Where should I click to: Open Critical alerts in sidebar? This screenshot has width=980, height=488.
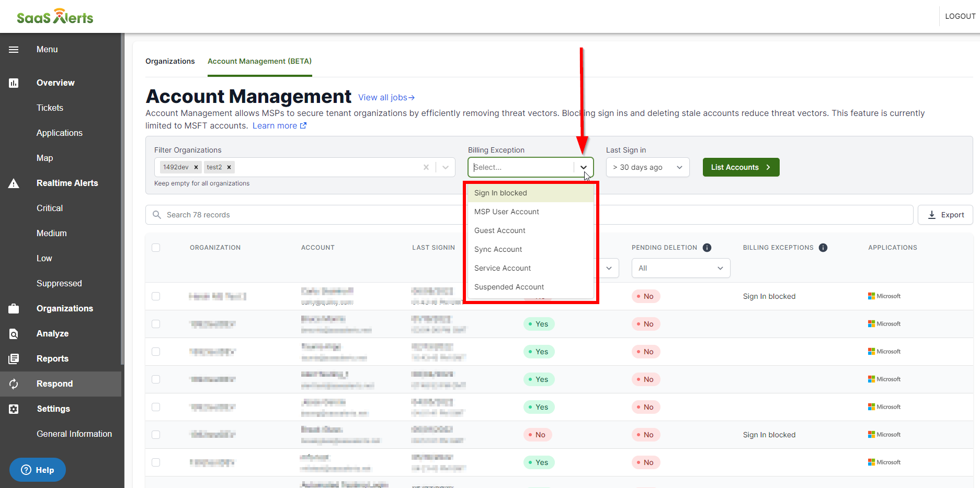tap(50, 208)
